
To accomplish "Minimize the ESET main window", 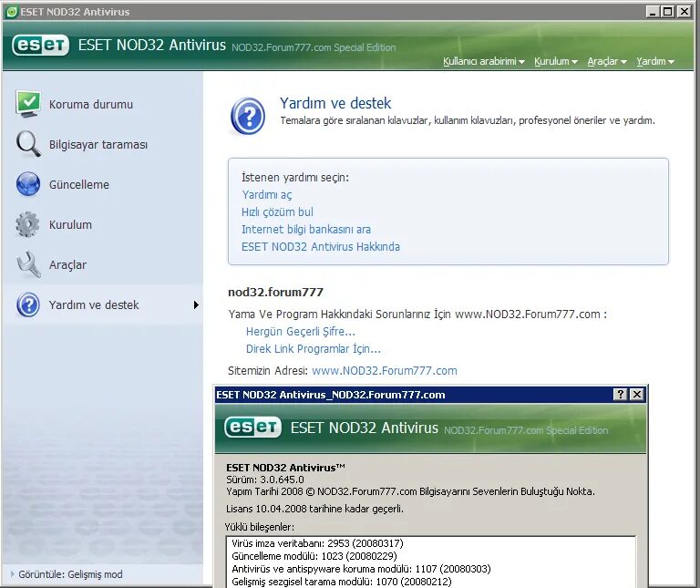I will 653,12.
